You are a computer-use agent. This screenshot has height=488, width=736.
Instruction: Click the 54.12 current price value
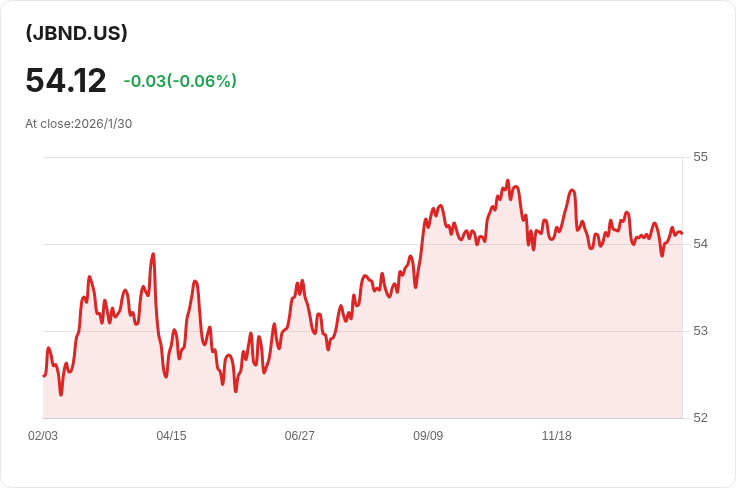66,80
